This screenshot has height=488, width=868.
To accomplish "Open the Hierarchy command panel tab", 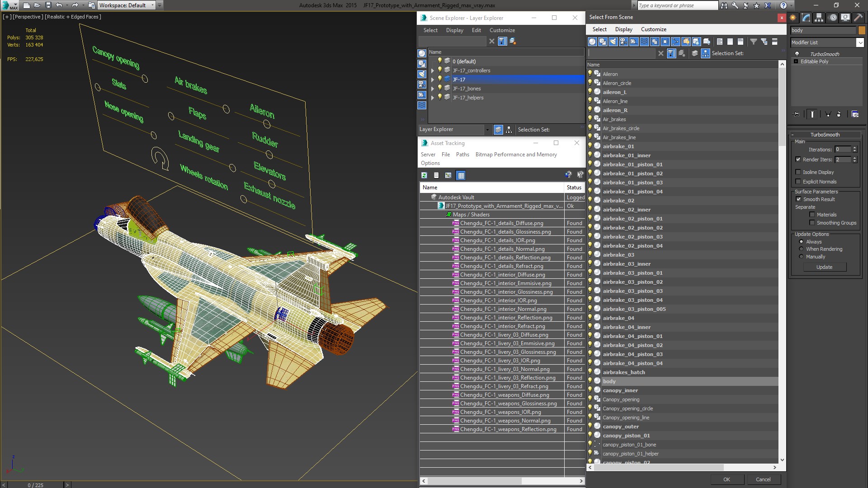I will click(819, 18).
